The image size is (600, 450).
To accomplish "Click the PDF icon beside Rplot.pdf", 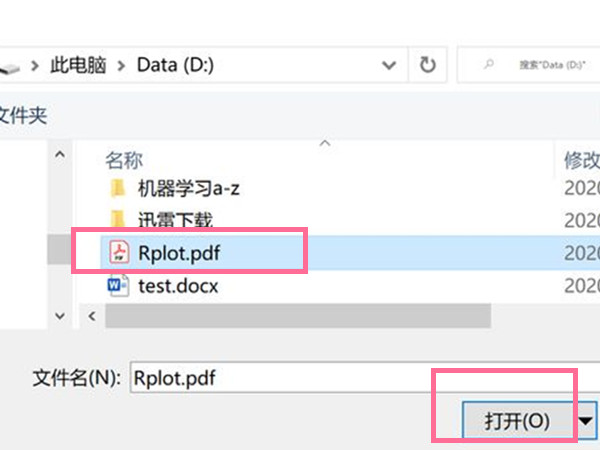I will pos(119,252).
